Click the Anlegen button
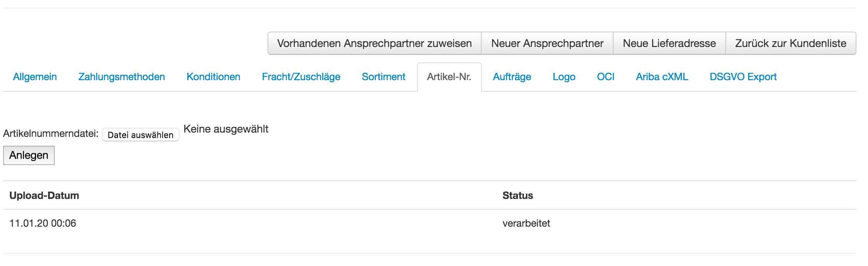The height and width of the screenshot is (266, 868). (29, 155)
